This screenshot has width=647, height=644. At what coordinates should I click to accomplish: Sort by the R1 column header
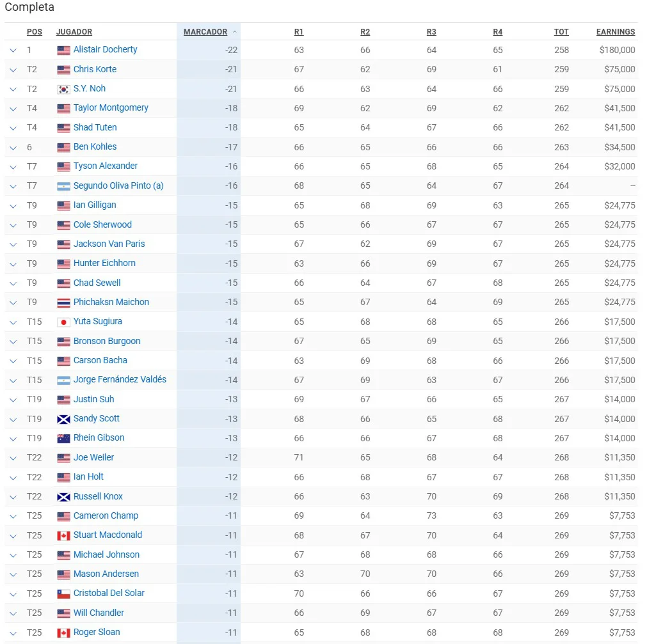pos(299,32)
